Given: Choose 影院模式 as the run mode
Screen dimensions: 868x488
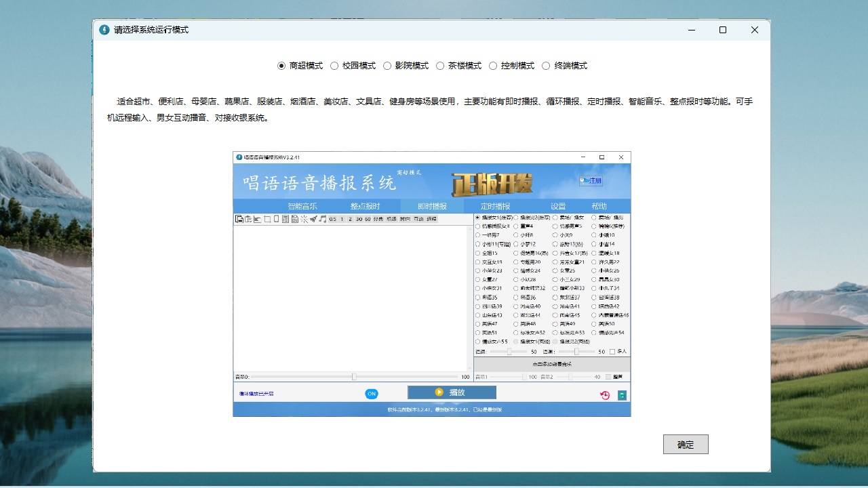Looking at the screenshot, I should (387, 66).
